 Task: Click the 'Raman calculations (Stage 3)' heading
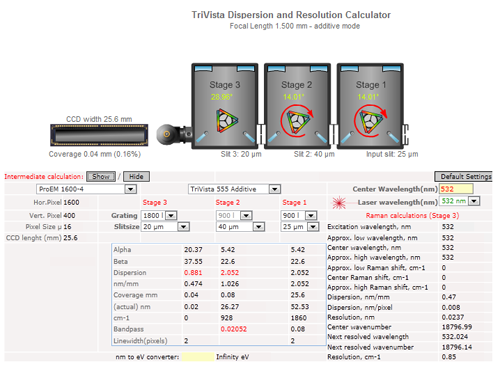click(412, 216)
